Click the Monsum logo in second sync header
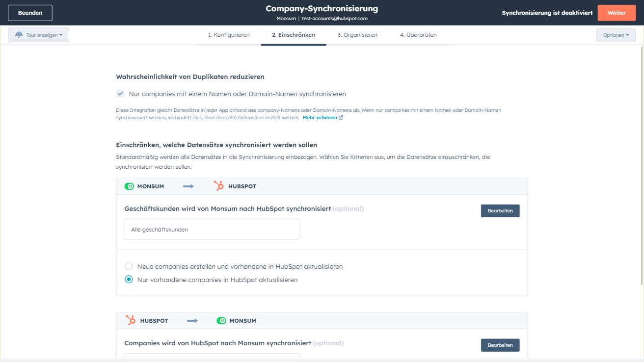644x362 pixels. coord(221,321)
